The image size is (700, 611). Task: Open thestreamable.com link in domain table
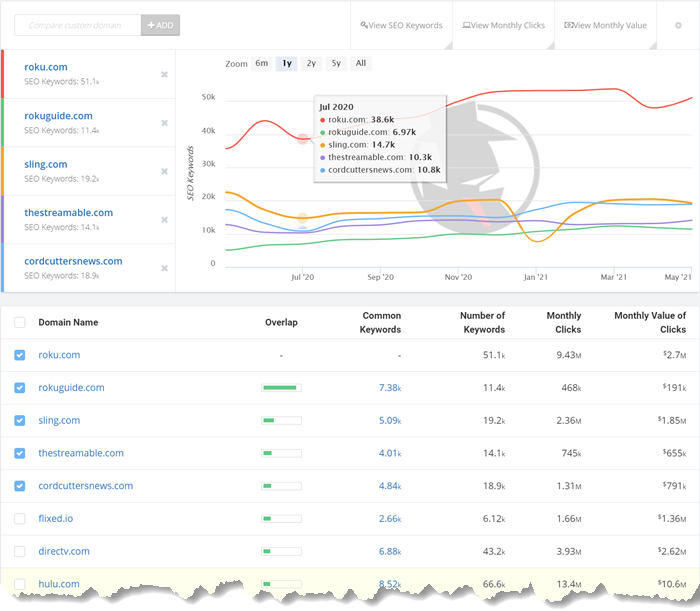pyautogui.click(x=81, y=453)
